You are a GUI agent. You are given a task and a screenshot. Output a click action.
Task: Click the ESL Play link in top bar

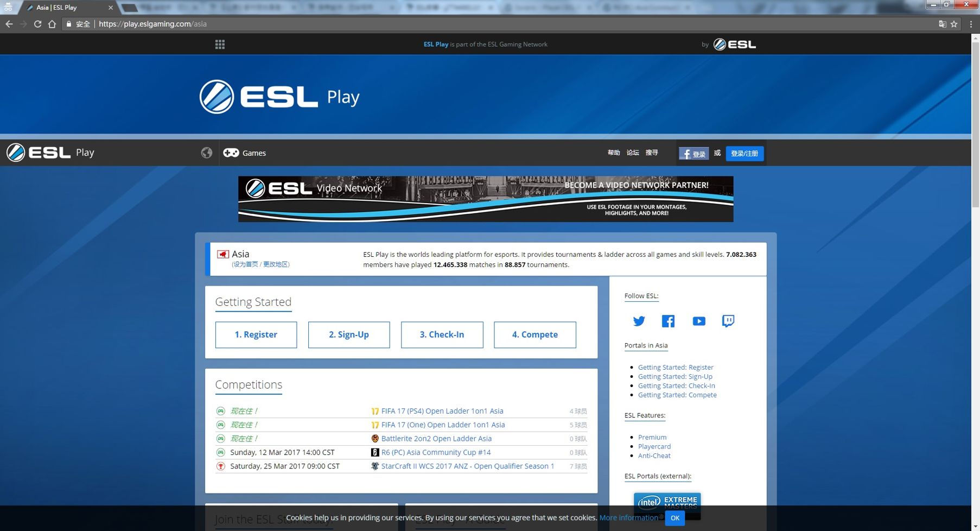pyautogui.click(x=436, y=45)
